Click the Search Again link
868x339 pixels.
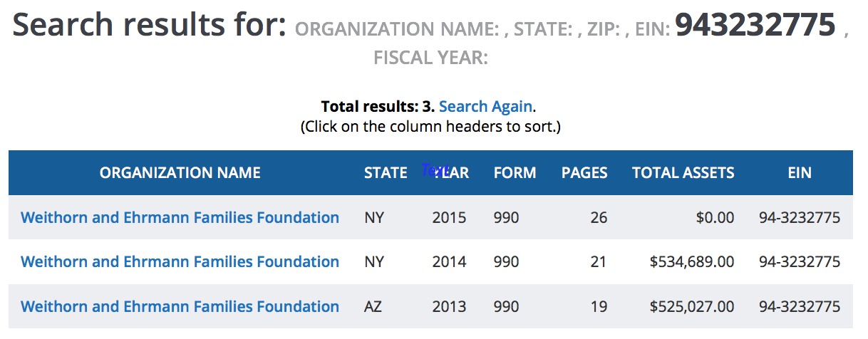pyautogui.click(x=485, y=107)
